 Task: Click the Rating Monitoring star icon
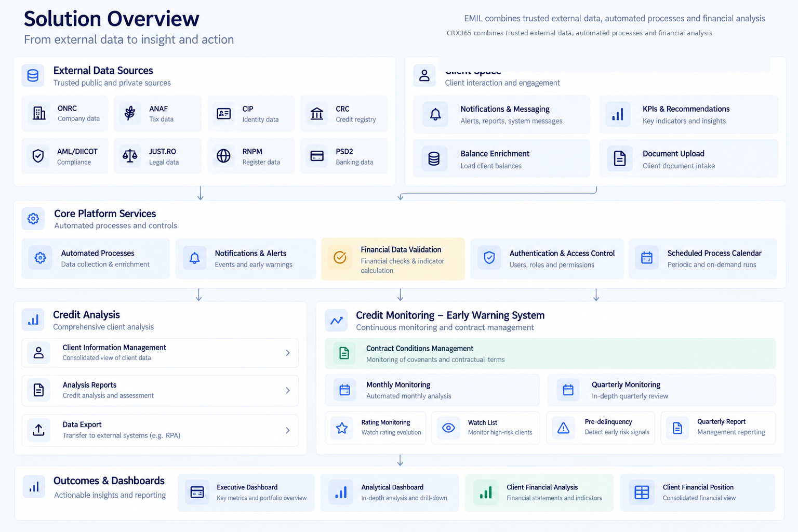point(342,428)
